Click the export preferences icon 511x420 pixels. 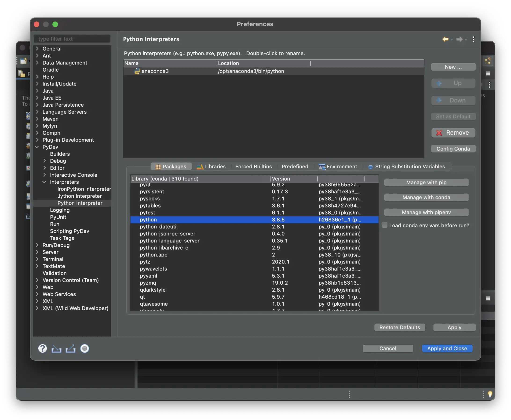point(70,349)
